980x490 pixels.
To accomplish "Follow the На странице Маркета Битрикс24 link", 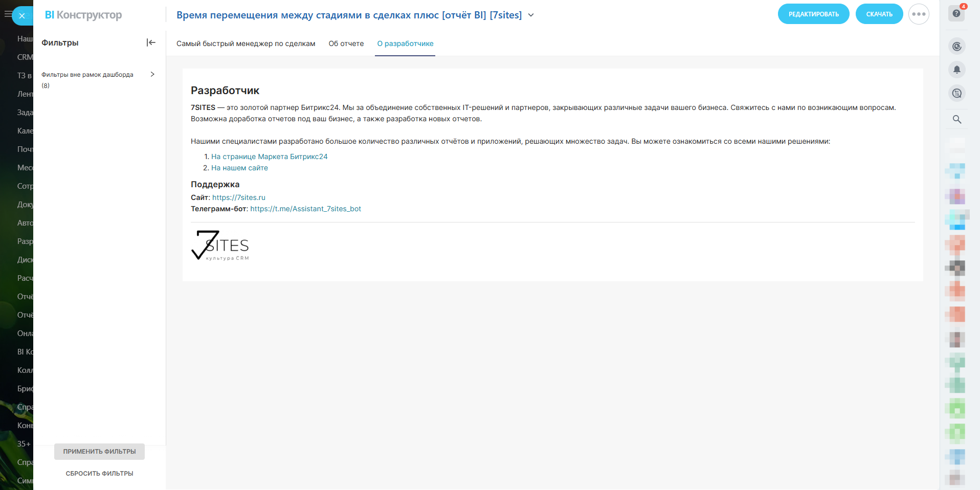I will pos(270,157).
